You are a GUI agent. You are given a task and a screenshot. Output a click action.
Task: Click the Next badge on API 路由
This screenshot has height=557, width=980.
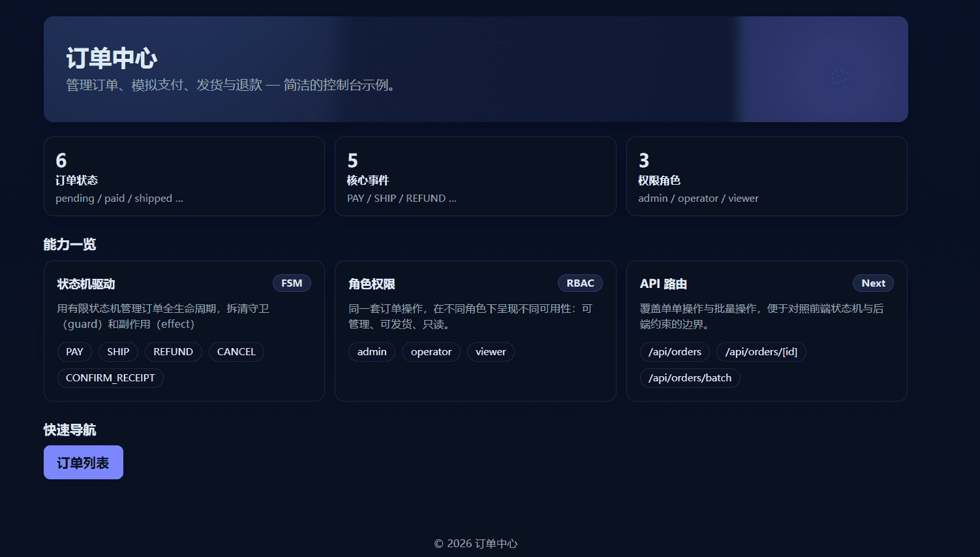[873, 283]
